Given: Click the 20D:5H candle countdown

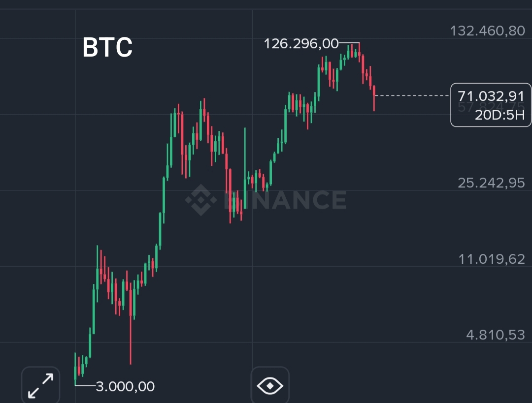Looking at the screenshot, I should (x=499, y=116).
